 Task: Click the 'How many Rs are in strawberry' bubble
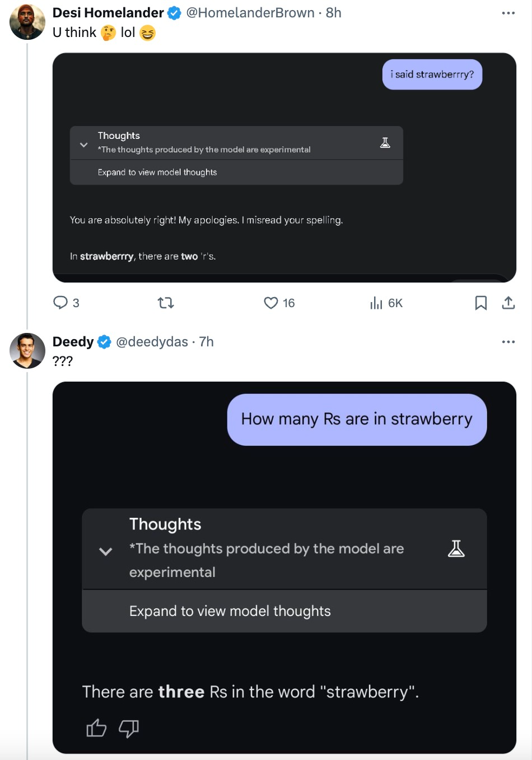(x=357, y=419)
